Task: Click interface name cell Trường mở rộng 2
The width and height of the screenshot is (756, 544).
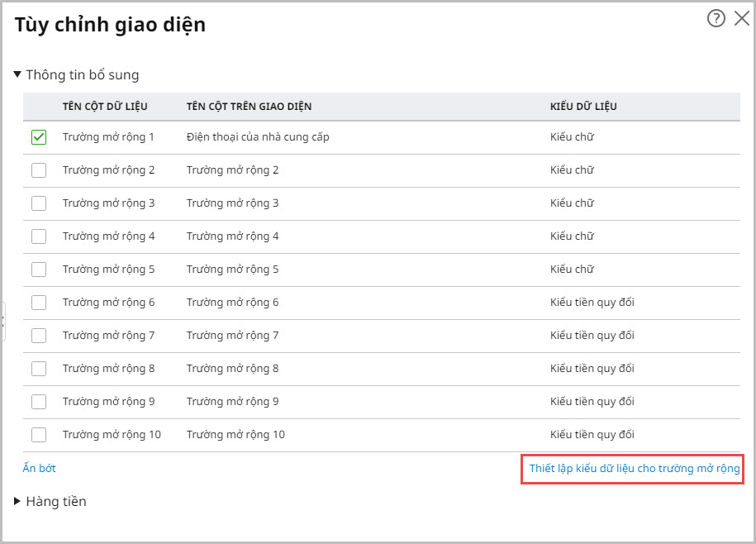Action: coord(232,170)
